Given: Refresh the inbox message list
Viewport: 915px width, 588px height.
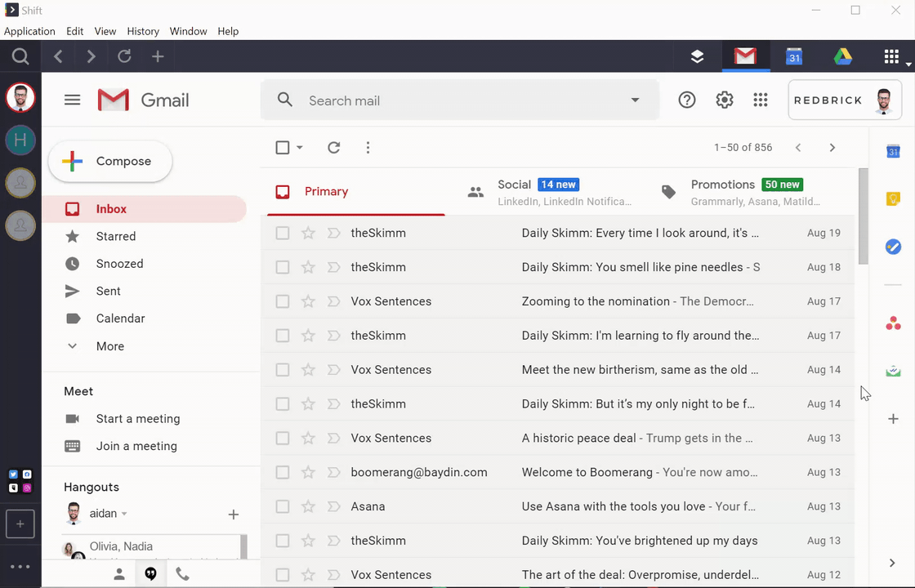Looking at the screenshot, I should (334, 148).
